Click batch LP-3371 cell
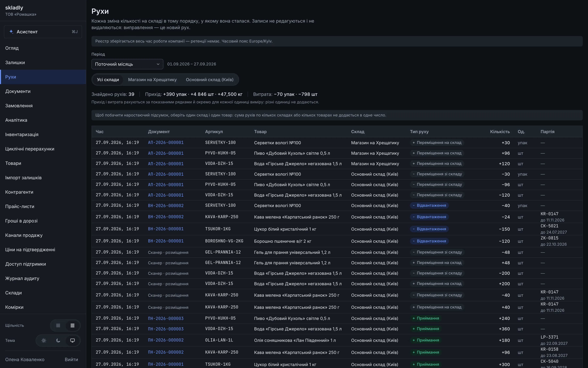The image size is (588, 368). pyautogui.click(x=549, y=337)
